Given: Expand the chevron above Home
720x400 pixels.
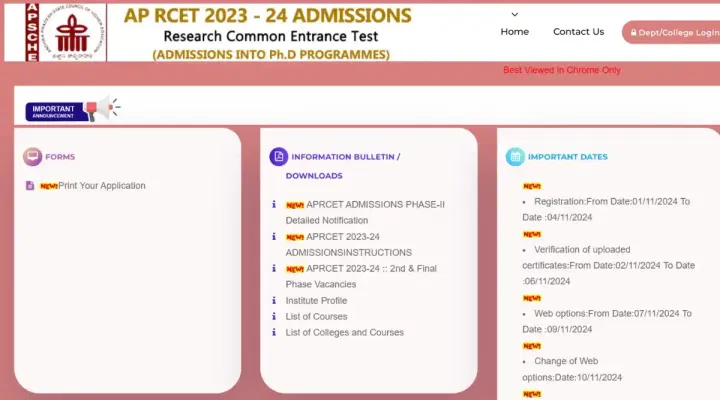Looking at the screenshot, I should 515,15.
